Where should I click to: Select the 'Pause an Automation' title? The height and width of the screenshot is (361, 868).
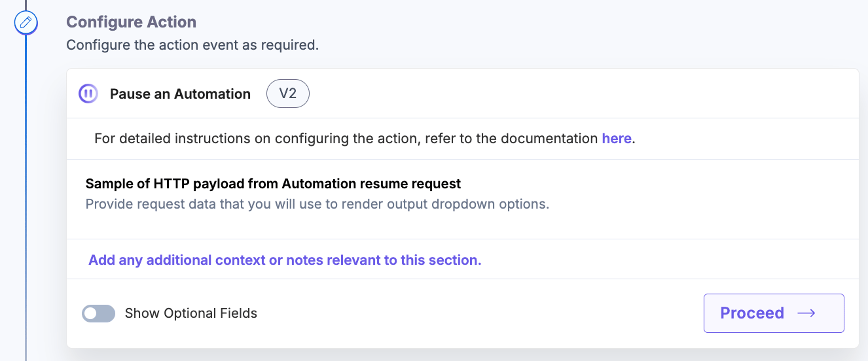point(180,94)
